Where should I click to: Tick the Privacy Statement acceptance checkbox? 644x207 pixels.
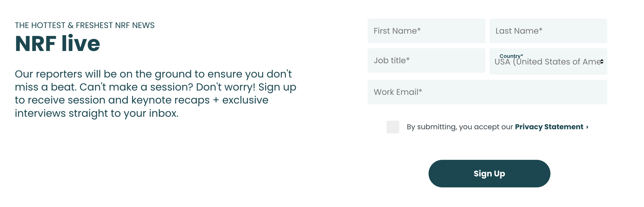coord(393,127)
